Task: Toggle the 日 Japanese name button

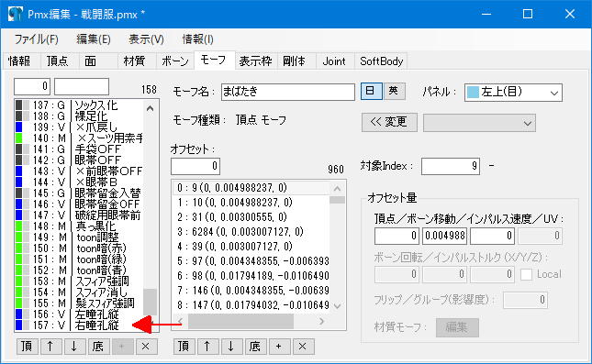Action: pos(372,92)
